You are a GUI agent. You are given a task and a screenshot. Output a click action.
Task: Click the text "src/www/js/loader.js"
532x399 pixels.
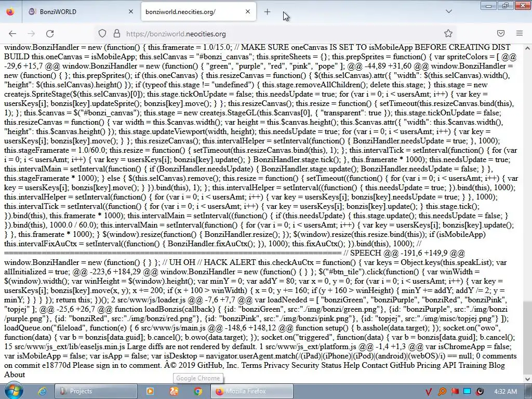pyautogui.click(x=150, y=300)
